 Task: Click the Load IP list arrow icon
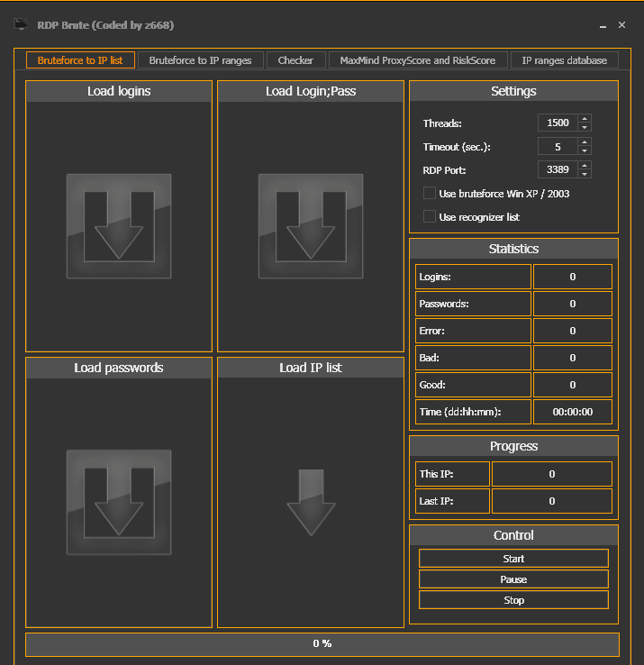(x=311, y=502)
